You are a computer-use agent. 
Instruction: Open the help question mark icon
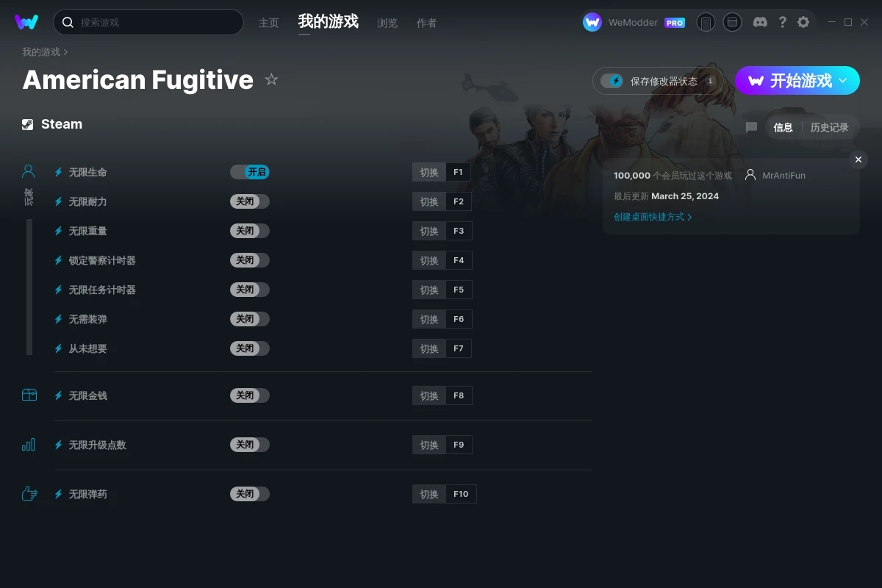[782, 22]
